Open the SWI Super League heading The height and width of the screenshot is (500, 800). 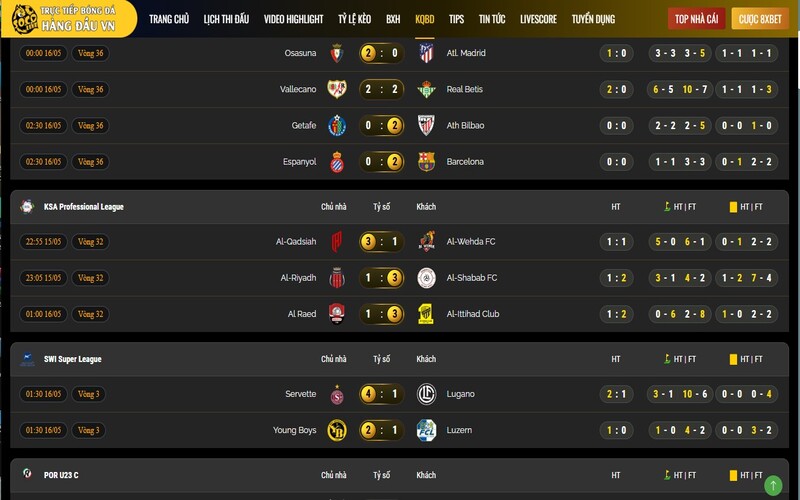[72, 359]
